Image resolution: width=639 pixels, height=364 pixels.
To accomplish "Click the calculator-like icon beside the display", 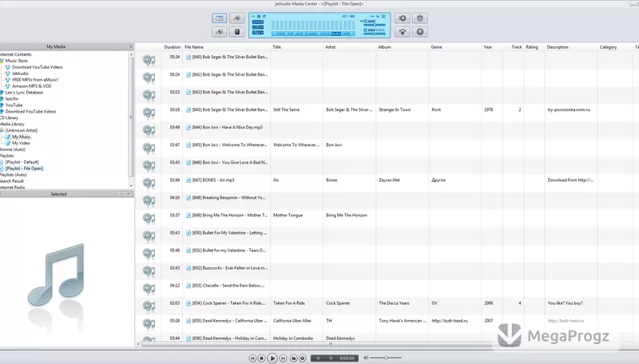I will 236,32.
